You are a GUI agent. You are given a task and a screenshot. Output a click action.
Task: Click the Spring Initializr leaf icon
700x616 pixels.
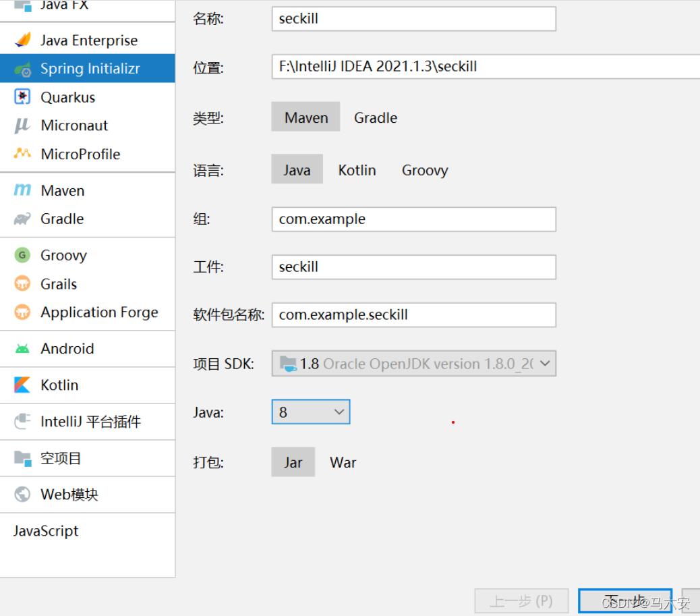pos(23,69)
